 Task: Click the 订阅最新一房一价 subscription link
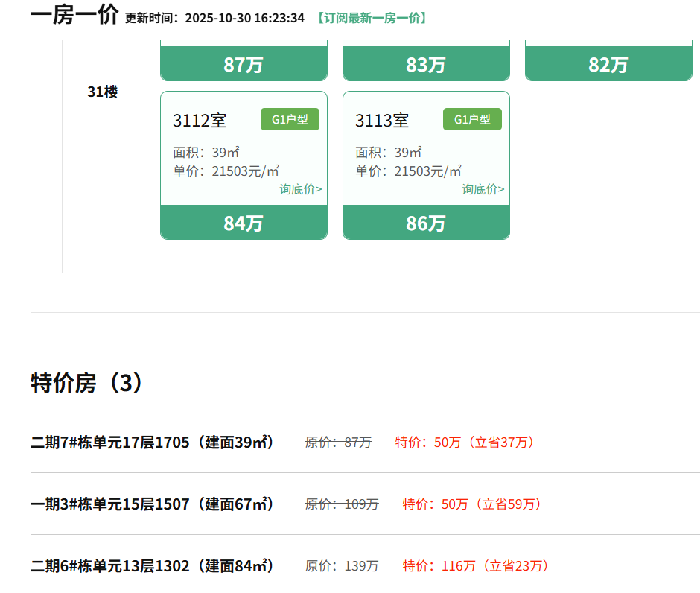pyautogui.click(x=370, y=18)
